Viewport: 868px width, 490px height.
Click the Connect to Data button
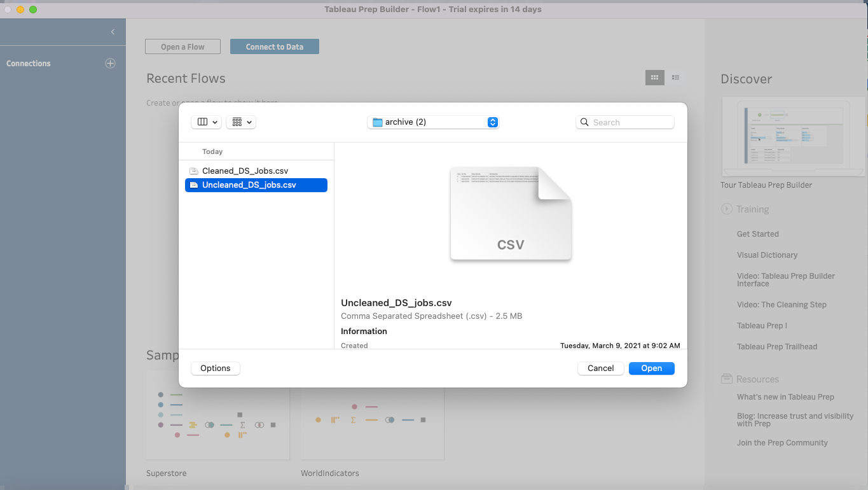click(x=275, y=46)
